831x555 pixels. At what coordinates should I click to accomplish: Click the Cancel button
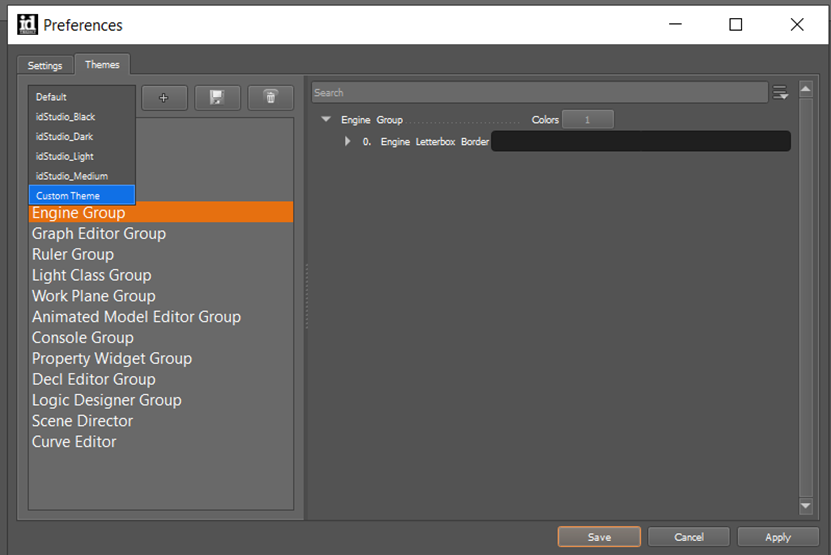point(689,537)
